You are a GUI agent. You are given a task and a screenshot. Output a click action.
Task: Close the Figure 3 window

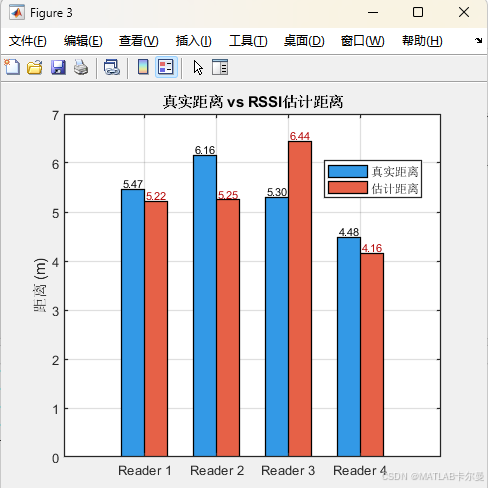click(464, 13)
